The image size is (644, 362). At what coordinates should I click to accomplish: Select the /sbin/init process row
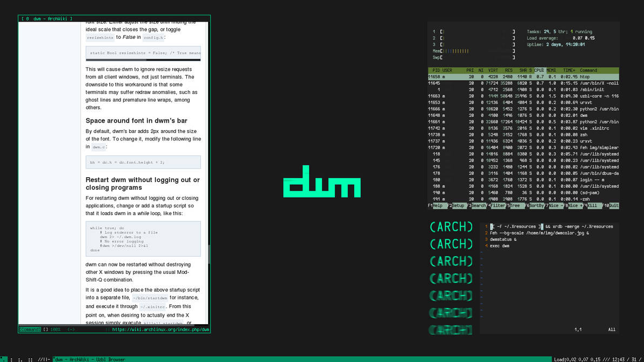point(523,90)
